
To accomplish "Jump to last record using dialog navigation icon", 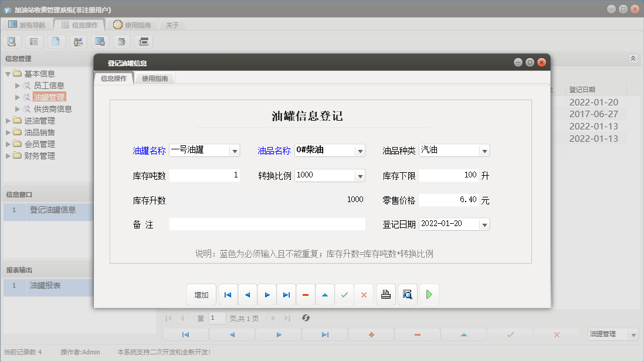I will click(x=286, y=294).
